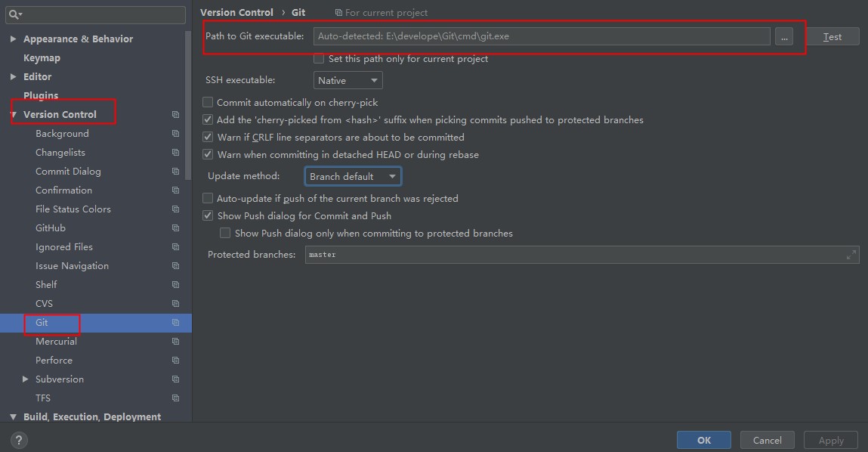Click the help question mark icon
This screenshot has width=868, height=452.
click(19, 440)
